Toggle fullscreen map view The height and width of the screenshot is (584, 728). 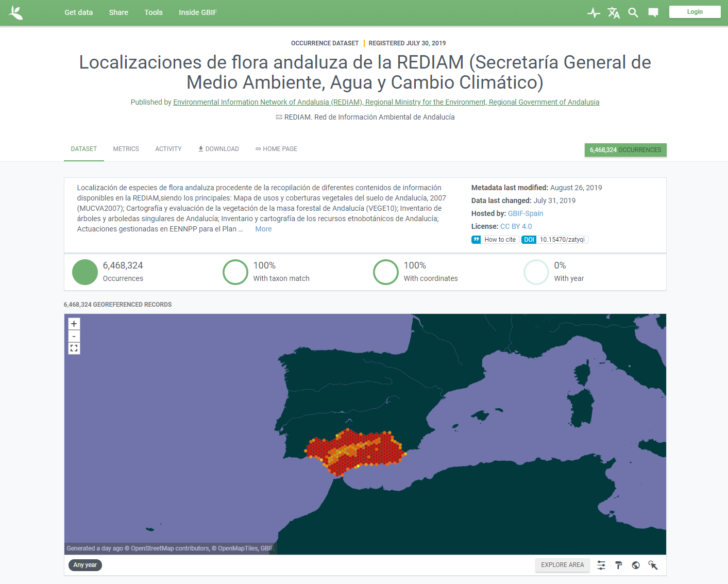coord(74,348)
